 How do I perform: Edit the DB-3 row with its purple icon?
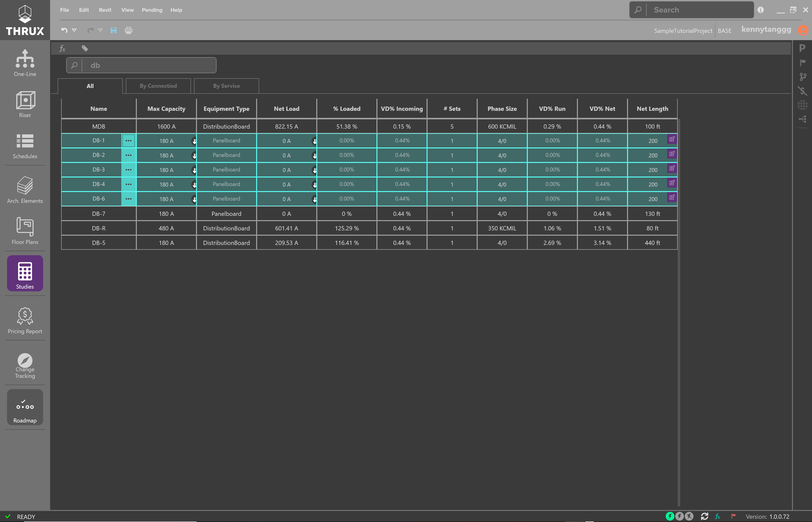pos(672,168)
